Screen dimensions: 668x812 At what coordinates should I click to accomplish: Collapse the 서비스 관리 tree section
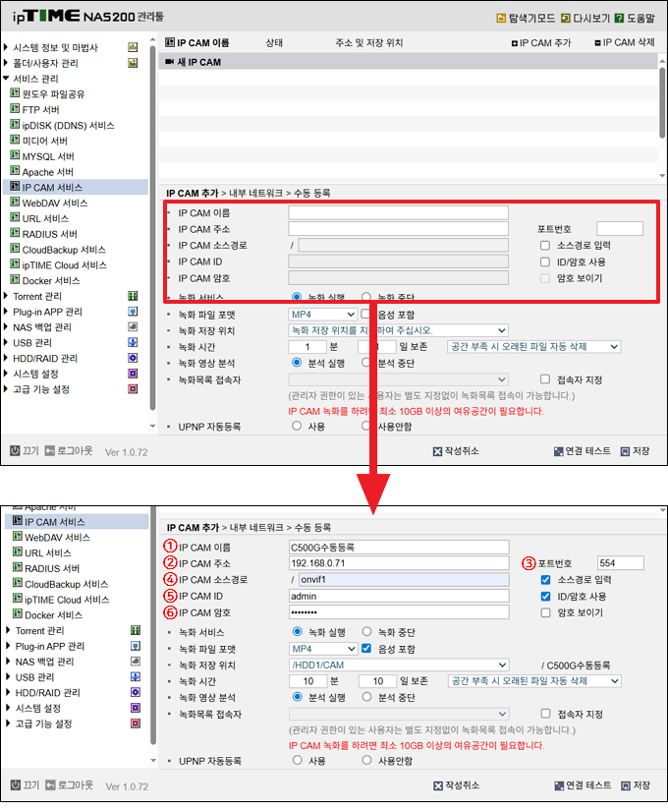click(6, 79)
